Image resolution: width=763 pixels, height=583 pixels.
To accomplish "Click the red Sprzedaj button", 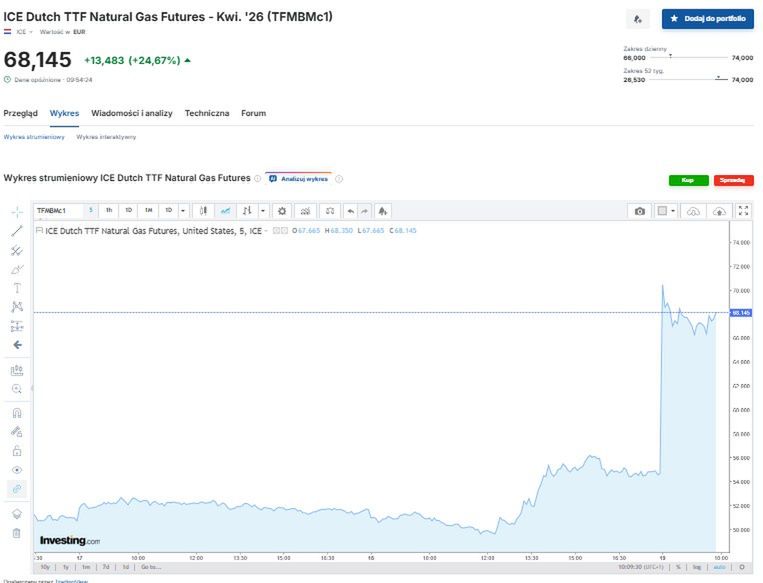I will coord(734,180).
